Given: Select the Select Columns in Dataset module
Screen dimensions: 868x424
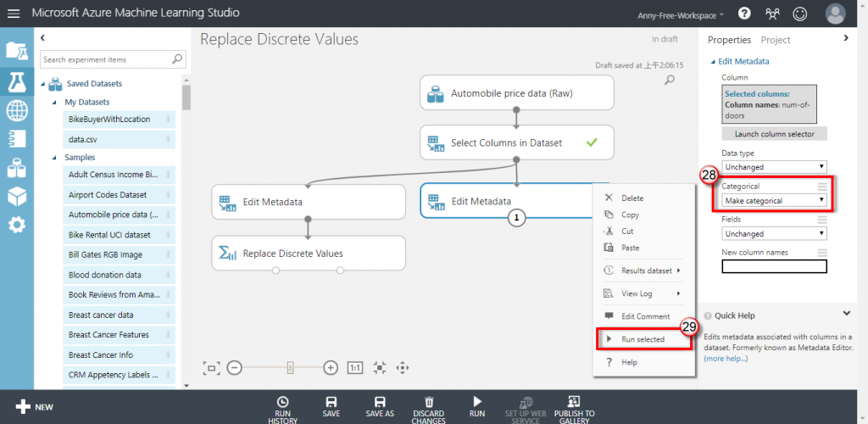Looking at the screenshot, I should [517, 142].
